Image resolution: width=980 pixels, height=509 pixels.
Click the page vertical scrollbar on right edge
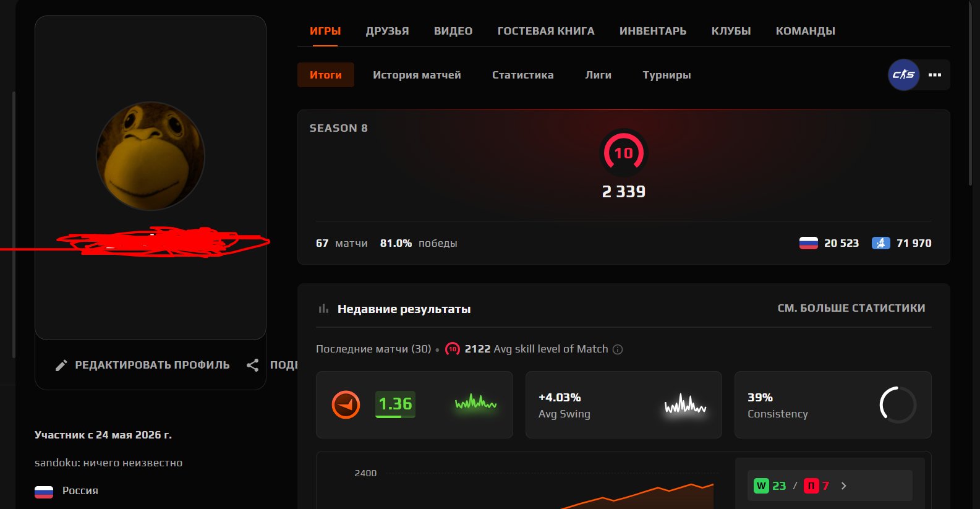click(971, 93)
